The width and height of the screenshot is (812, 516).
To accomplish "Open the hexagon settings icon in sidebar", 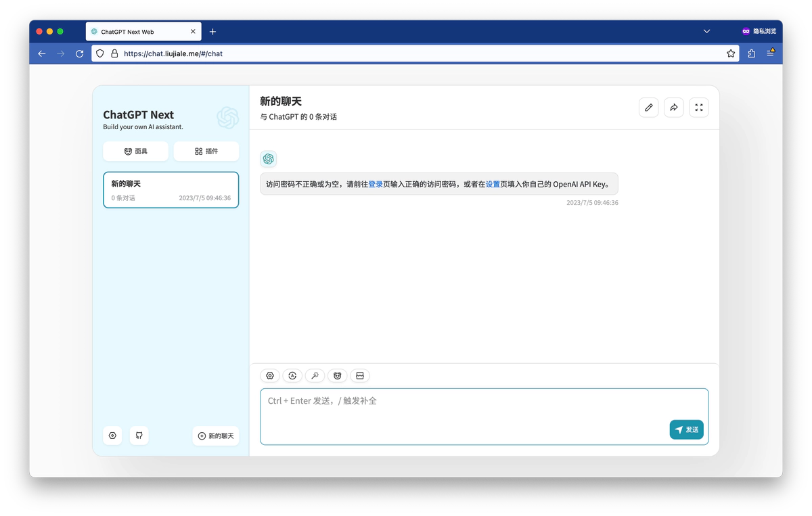I will coord(112,436).
